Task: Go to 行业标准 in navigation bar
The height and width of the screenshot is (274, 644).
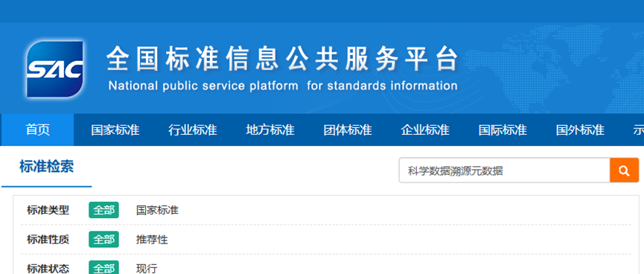Action: pos(193,130)
